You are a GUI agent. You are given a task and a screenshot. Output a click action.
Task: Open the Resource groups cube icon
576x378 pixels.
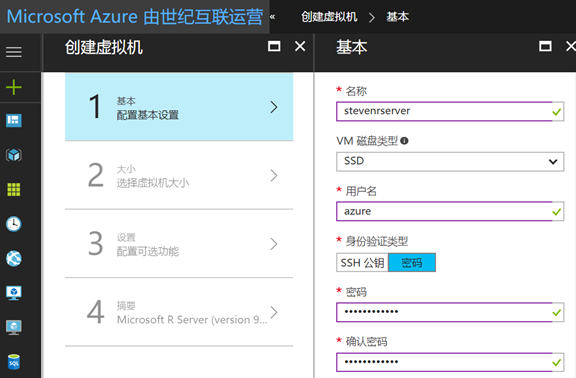point(14,155)
